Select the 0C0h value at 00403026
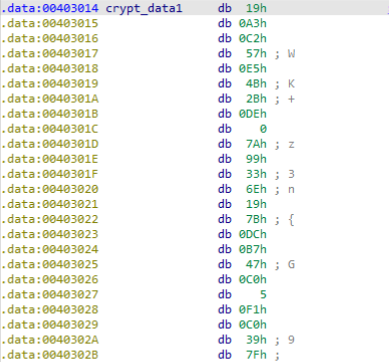This screenshot has width=389, height=362. 253,279
